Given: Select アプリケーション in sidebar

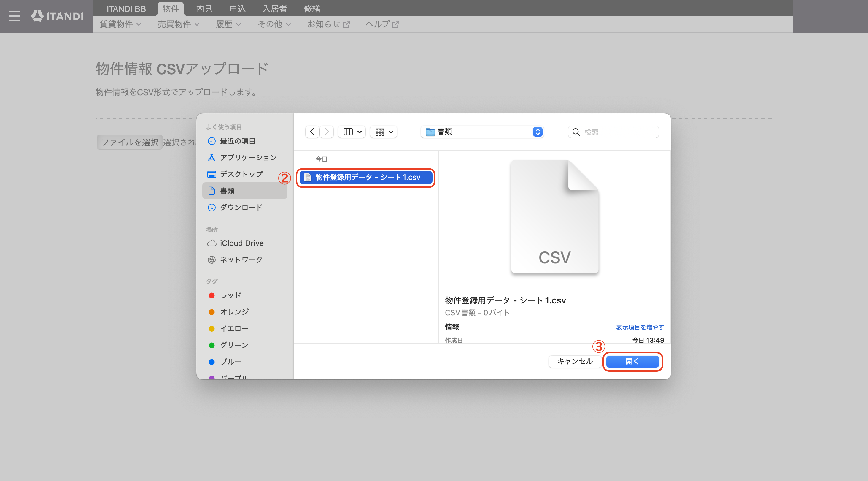Looking at the screenshot, I should [245, 158].
